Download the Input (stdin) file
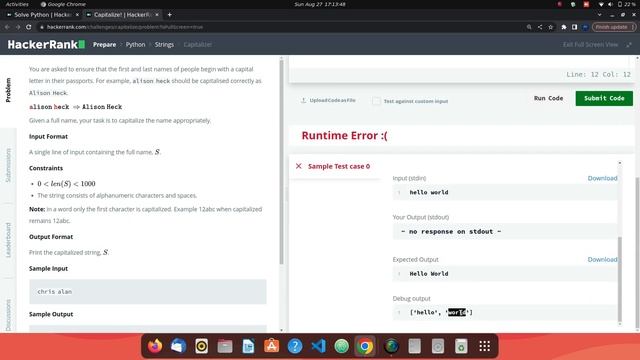Image resolution: width=640 pixels, height=360 pixels. [x=602, y=178]
